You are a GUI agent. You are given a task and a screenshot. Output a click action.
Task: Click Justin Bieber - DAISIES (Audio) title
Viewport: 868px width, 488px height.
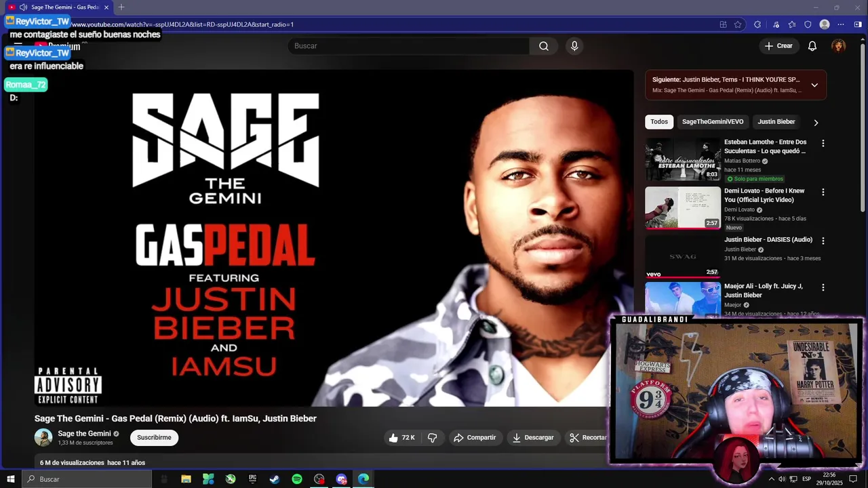pyautogui.click(x=768, y=240)
